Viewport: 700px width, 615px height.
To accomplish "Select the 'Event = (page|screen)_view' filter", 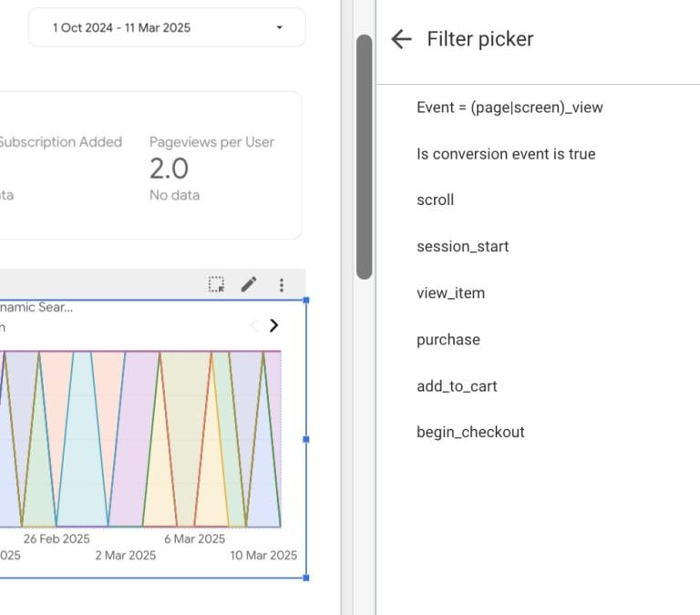I will (510, 108).
